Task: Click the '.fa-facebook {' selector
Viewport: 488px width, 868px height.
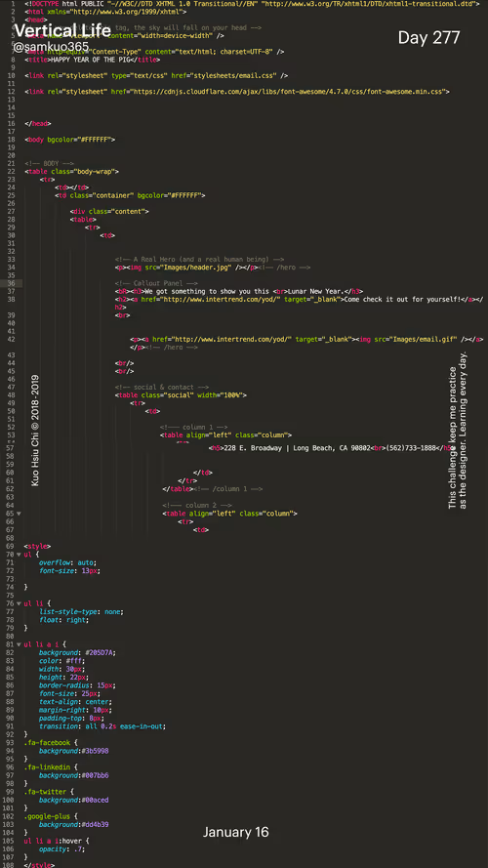Action: click(51, 742)
